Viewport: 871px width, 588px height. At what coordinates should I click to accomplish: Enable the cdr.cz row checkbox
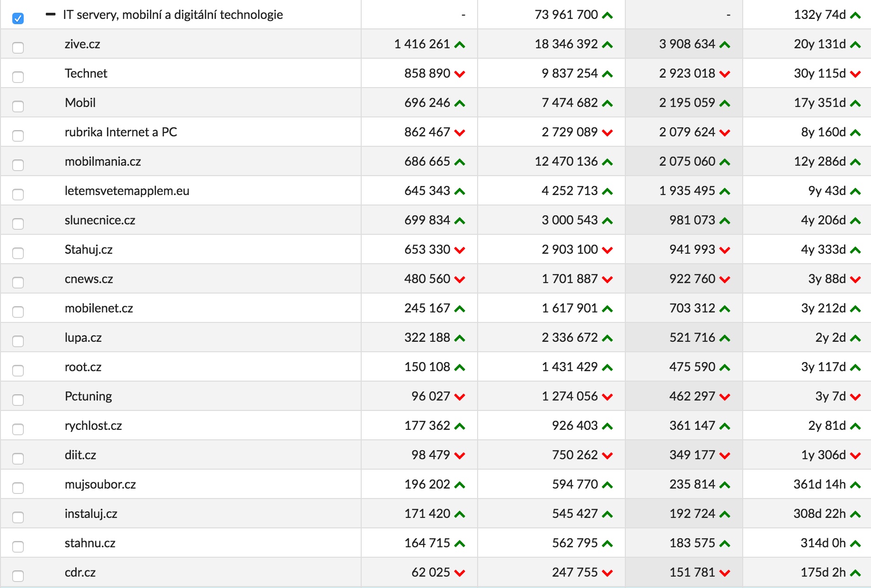[18, 576]
